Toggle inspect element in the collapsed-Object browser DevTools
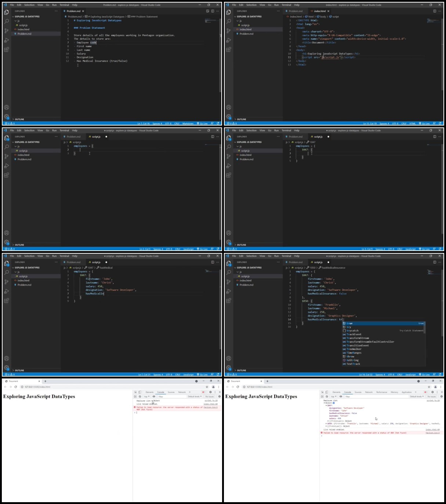Image resolution: width=446 pixels, height=504 pixels. pos(135,392)
